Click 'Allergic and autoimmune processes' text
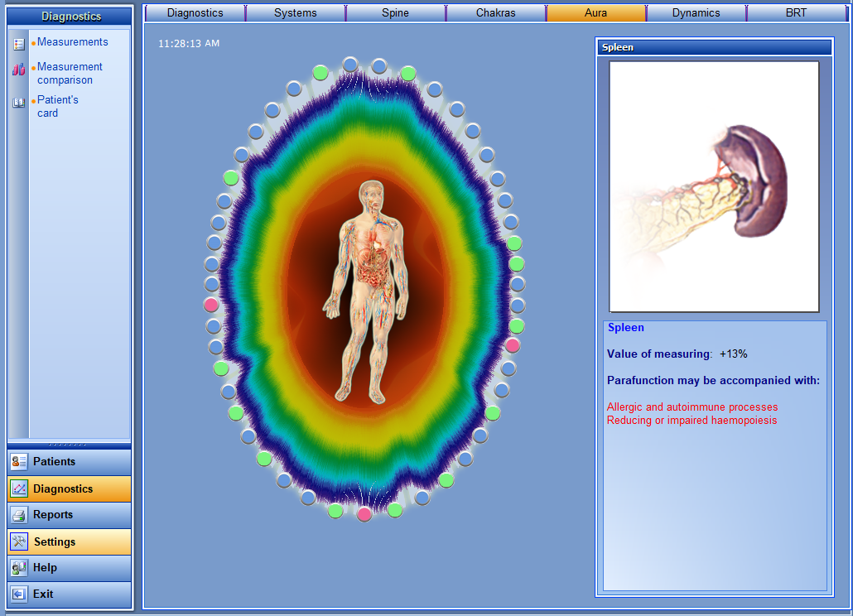The height and width of the screenshot is (616, 853). click(692, 407)
